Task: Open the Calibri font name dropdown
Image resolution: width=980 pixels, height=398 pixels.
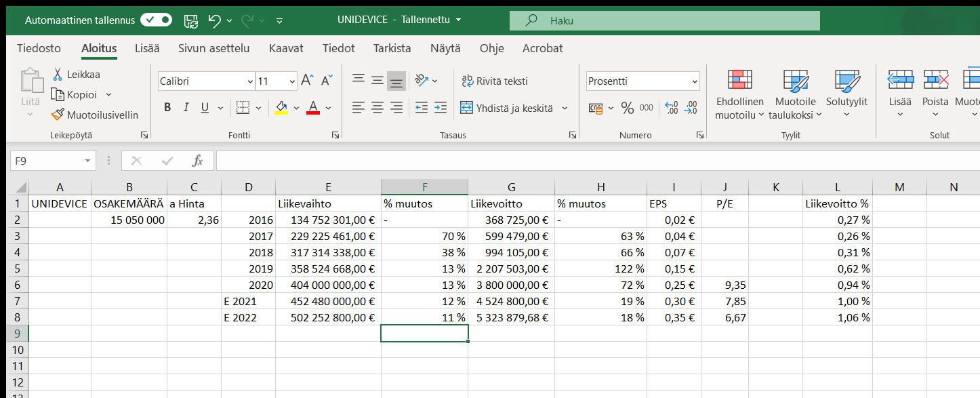Action: (x=250, y=81)
